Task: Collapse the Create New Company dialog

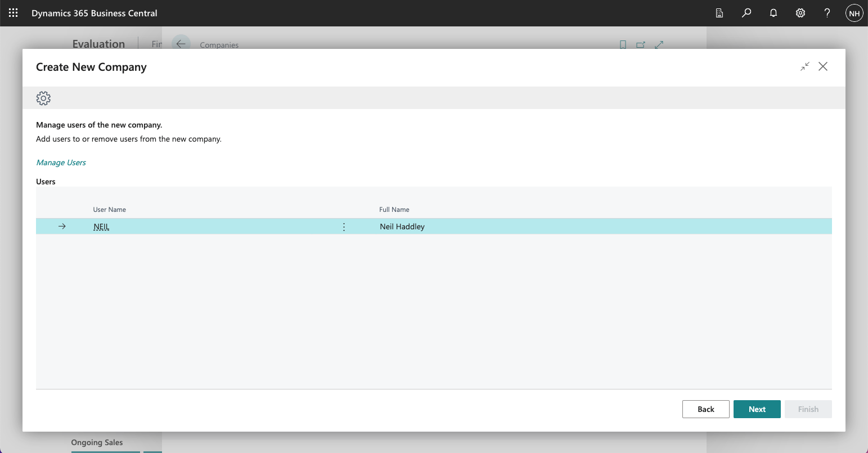Action: (805, 66)
